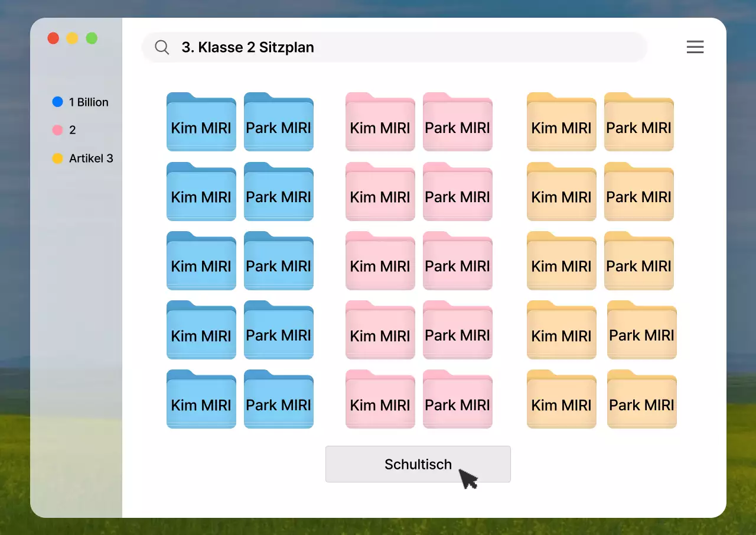Image resolution: width=756 pixels, height=535 pixels.
Task: Open the orange Park MIRI folder in the second row
Action: tap(639, 192)
